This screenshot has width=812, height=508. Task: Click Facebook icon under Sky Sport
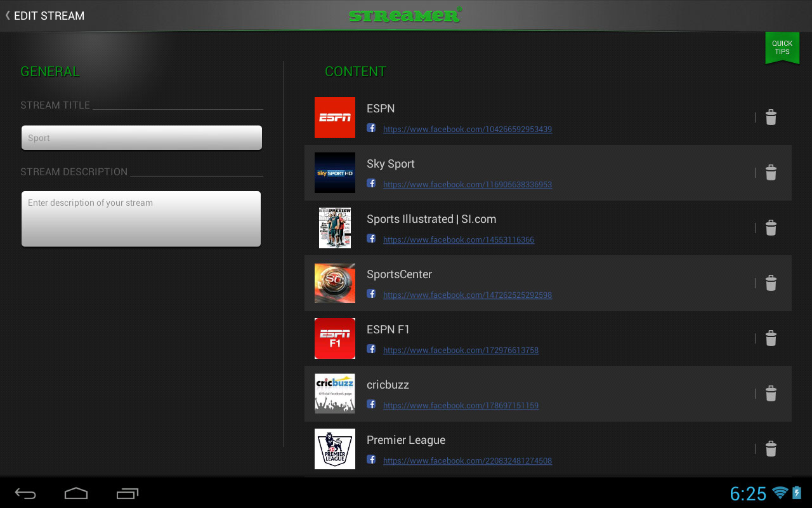(371, 183)
